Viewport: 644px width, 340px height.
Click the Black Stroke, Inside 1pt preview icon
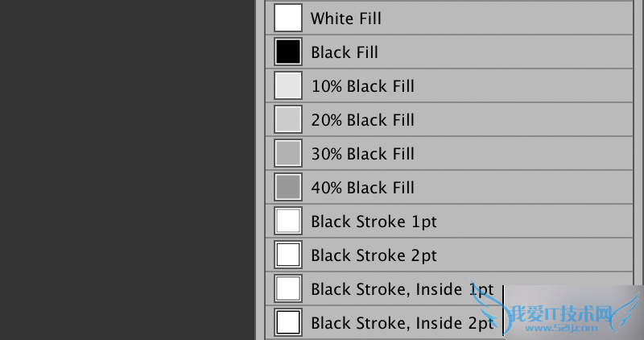(x=288, y=288)
